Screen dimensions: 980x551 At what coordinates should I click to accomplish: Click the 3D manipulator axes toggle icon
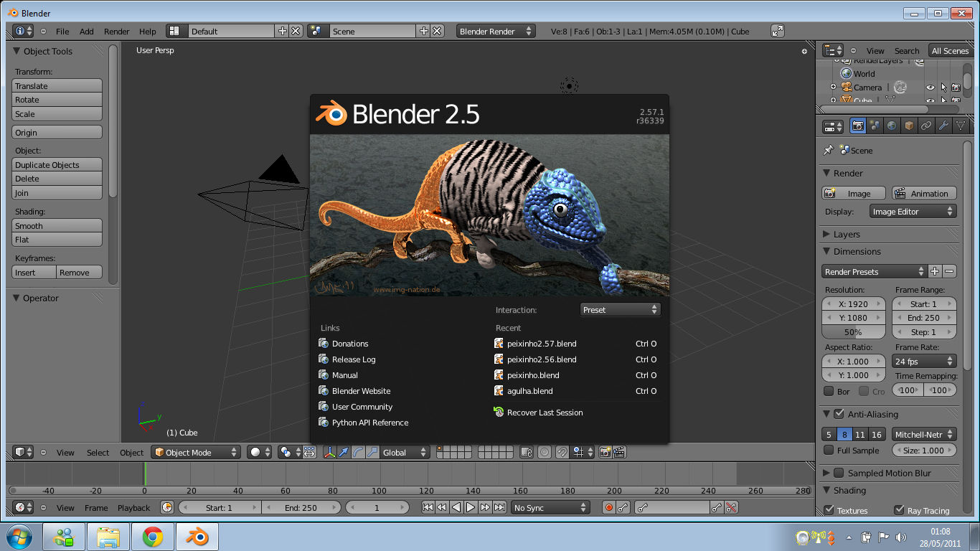point(330,453)
